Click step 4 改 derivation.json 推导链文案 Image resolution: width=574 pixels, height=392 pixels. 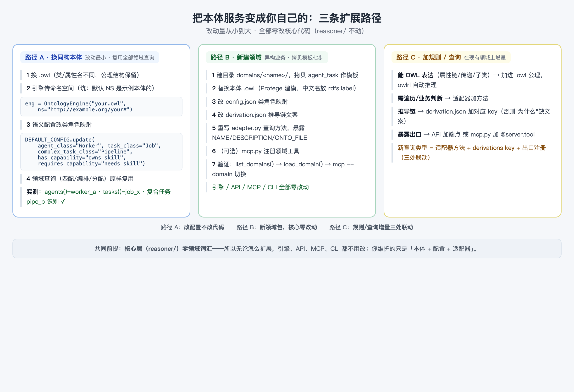tap(287, 115)
